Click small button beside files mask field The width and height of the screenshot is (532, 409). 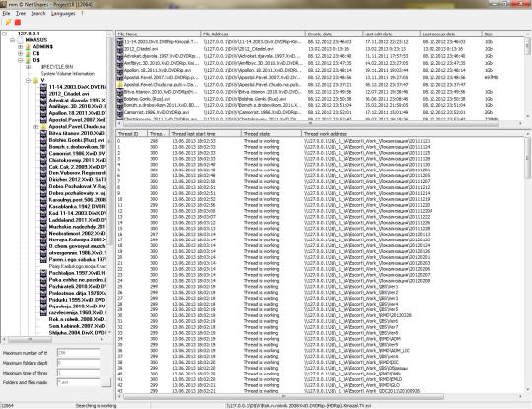(106, 382)
